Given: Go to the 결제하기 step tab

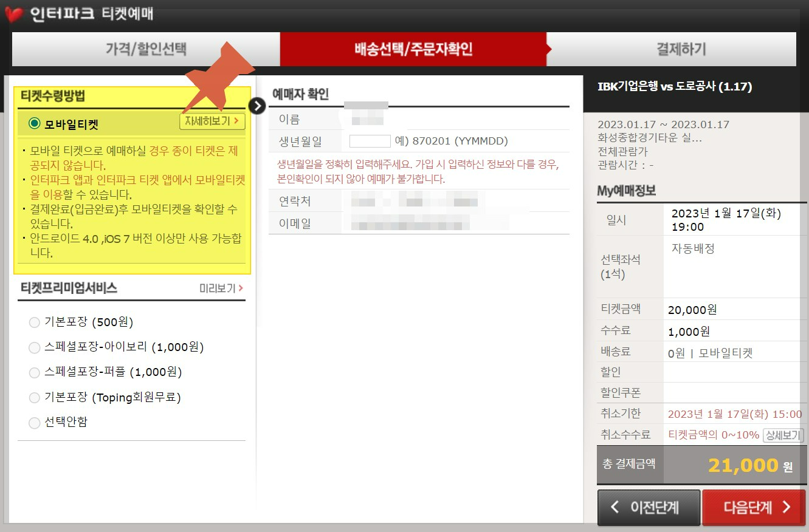Looking at the screenshot, I should click(x=681, y=49).
